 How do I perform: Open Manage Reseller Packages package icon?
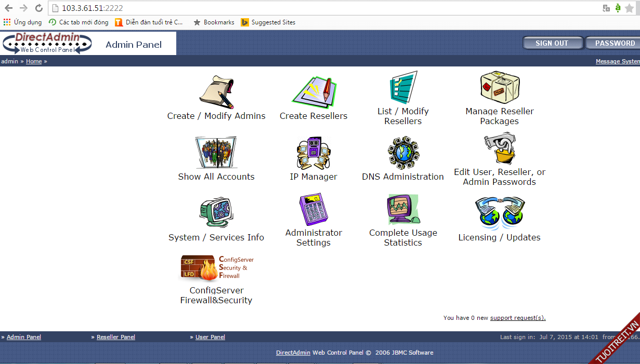tap(499, 88)
